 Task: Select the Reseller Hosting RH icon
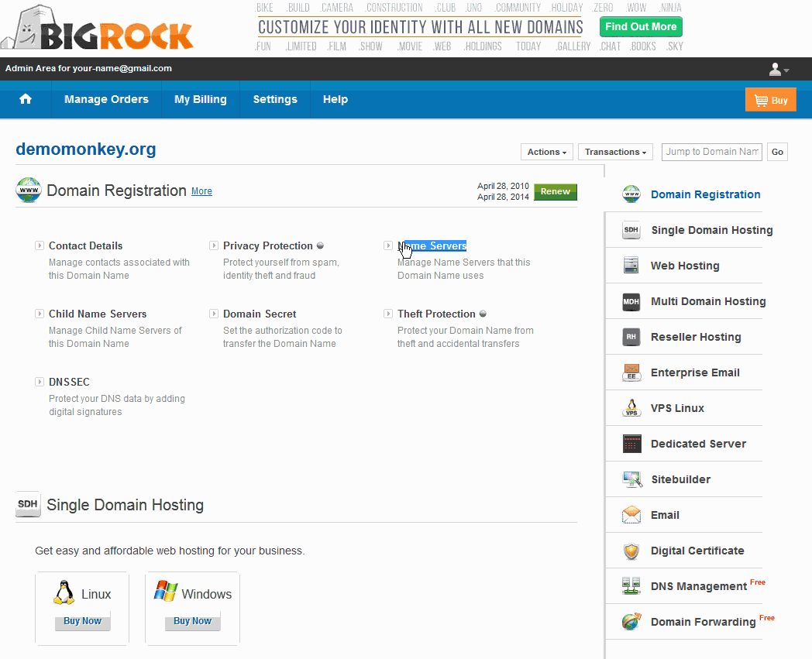click(631, 337)
